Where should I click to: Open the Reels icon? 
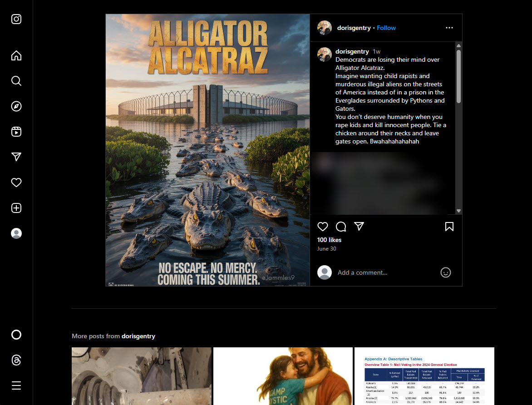click(16, 131)
